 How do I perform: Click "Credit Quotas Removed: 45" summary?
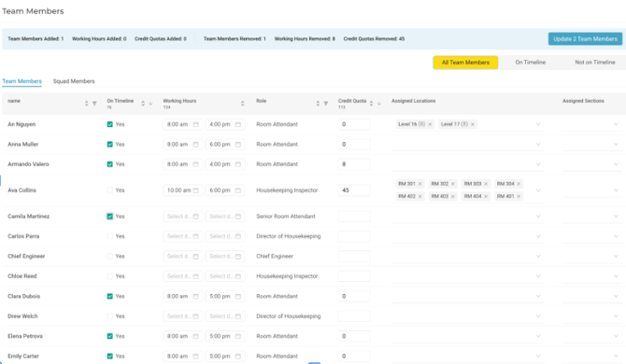374,38
